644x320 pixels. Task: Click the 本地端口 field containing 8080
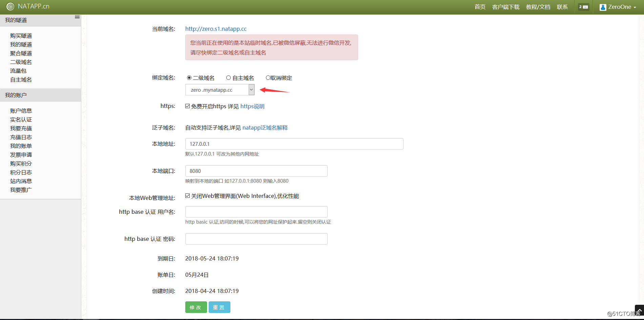256,171
